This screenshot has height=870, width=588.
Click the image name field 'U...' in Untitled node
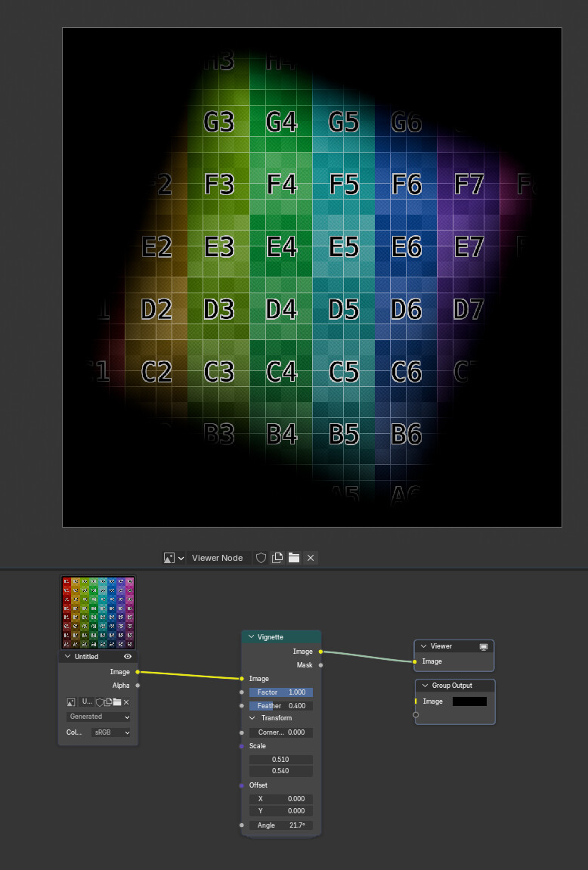pyautogui.click(x=86, y=702)
